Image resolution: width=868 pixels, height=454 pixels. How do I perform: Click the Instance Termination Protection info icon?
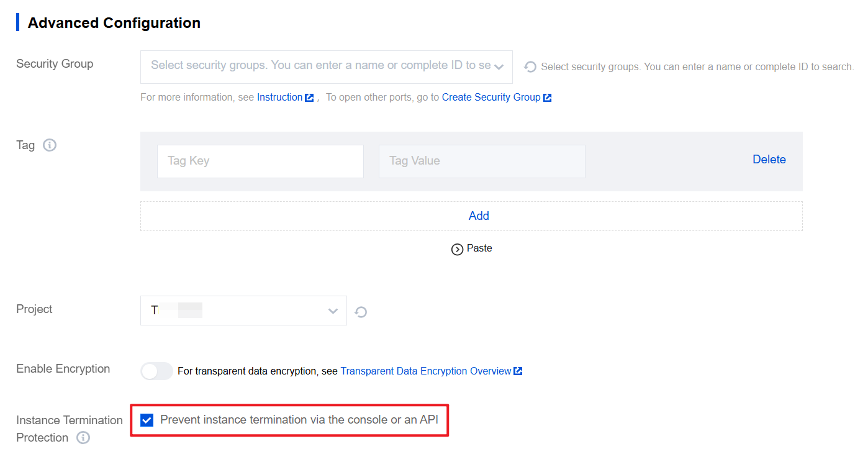(83, 438)
